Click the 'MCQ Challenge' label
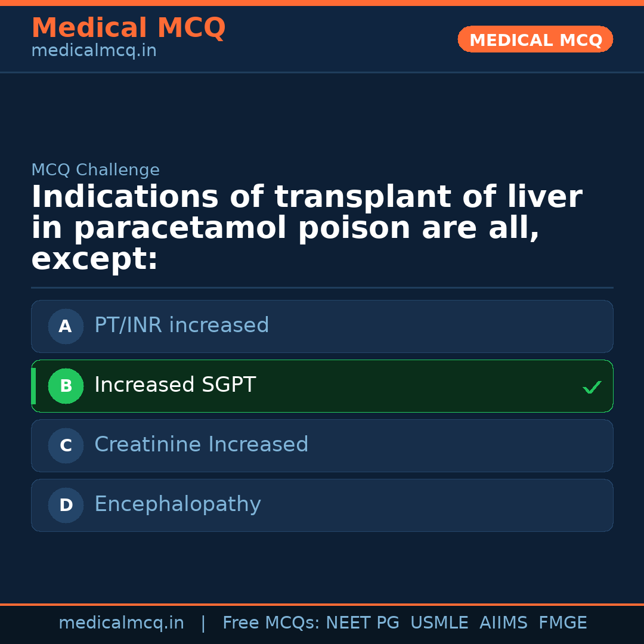This screenshot has width=644, height=644. pyautogui.click(x=95, y=170)
